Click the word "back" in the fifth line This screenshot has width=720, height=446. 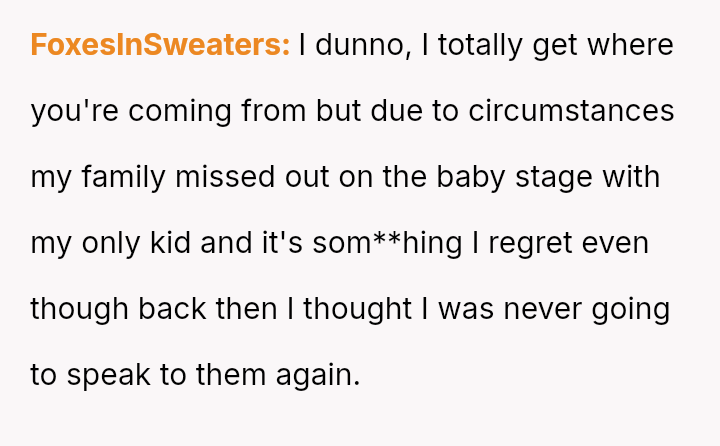[172, 309]
